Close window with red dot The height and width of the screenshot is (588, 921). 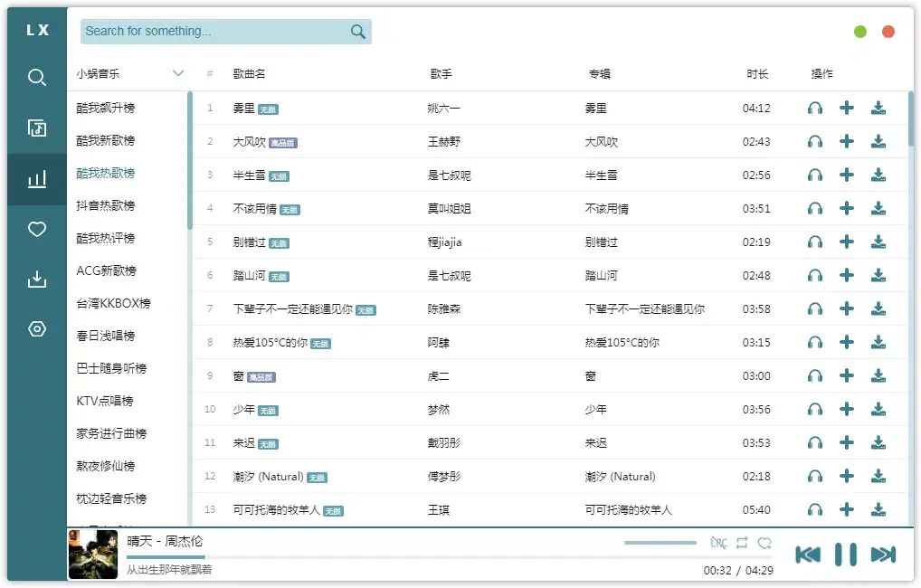click(888, 32)
